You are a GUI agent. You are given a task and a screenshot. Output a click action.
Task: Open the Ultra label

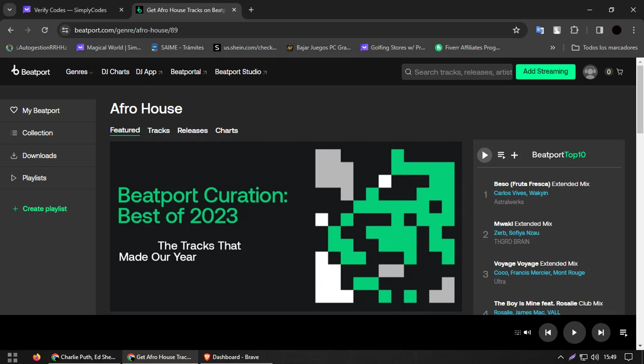click(x=500, y=282)
